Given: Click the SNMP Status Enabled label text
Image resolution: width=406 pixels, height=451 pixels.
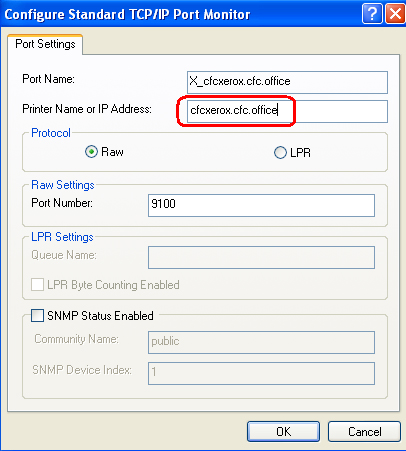Looking at the screenshot, I should pyautogui.click(x=100, y=316).
